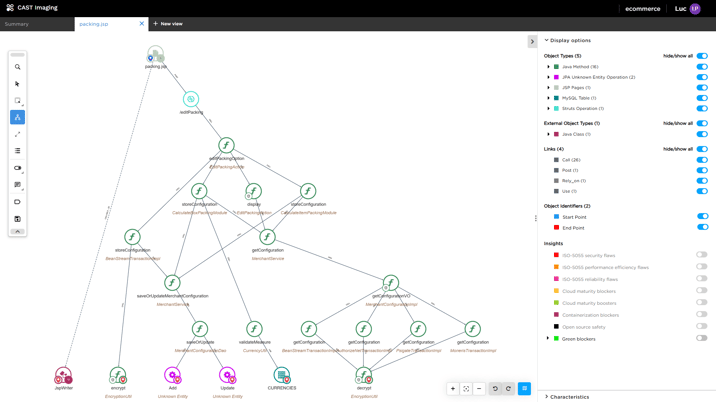The height and width of the screenshot is (402, 716).
Task: Zoom in with the plus button
Action: tap(453, 389)
